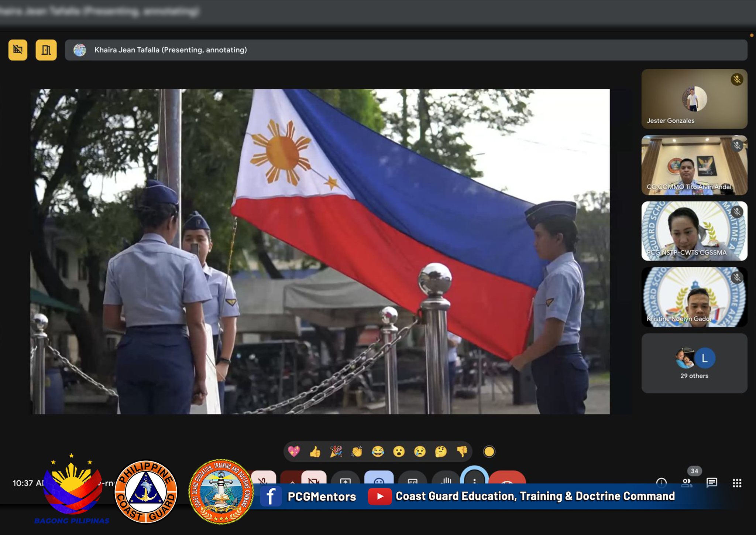Click the red leave call button
Screen dimensions: 756x535
pos(508,477)
